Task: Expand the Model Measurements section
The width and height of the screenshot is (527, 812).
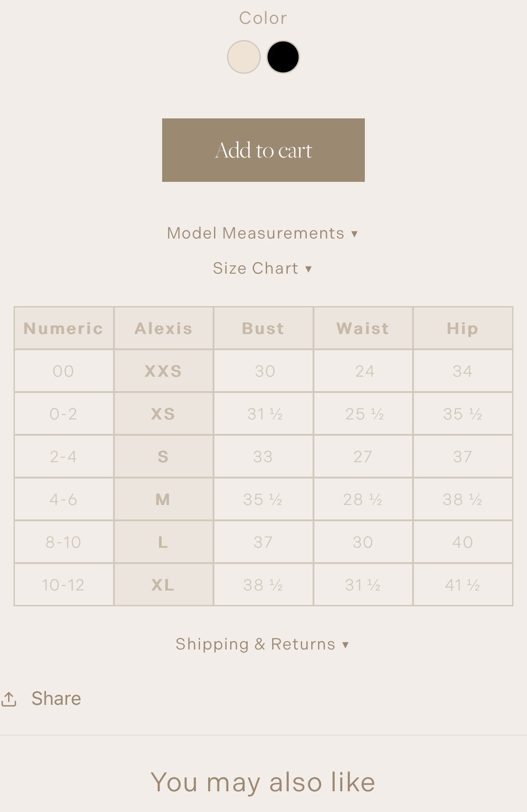Action: 263,233
